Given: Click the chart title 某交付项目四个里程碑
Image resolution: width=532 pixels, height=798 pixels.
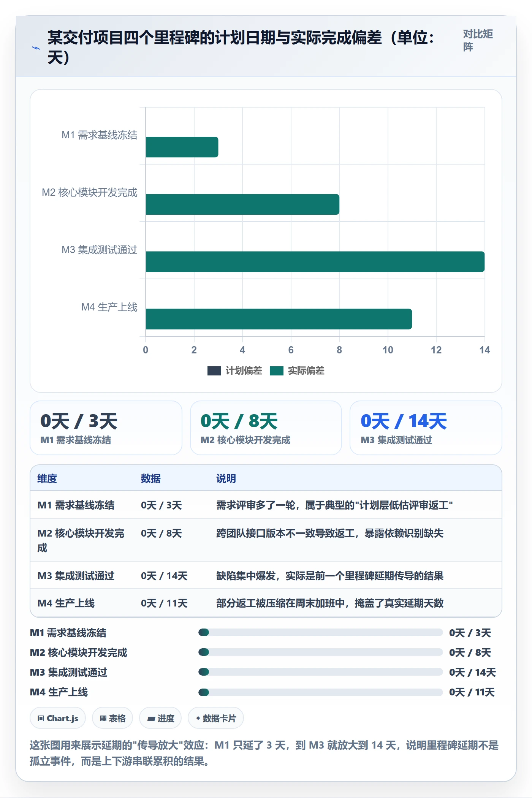Looking at the screenshot, I should tap(241, 47).
